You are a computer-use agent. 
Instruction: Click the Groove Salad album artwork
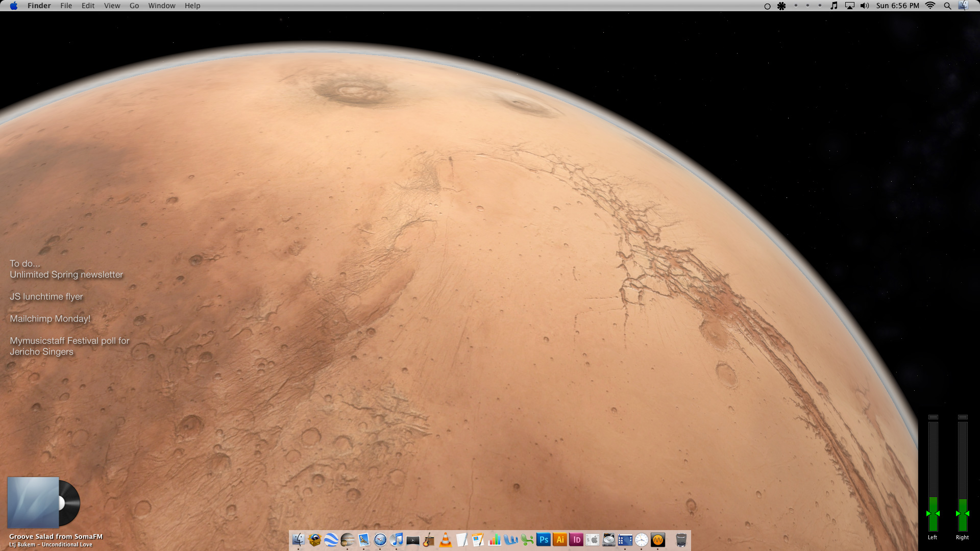(34, 503)
